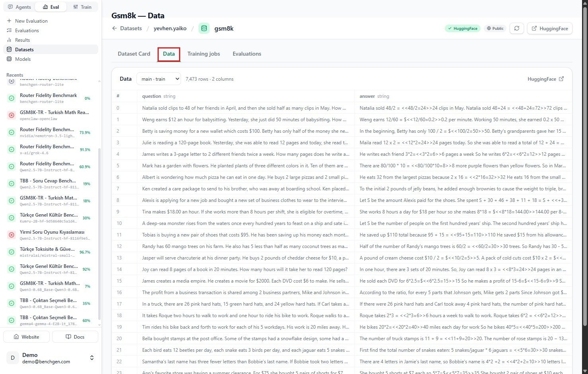Screen dimensions: 588x374
Task: Open the Website button
Action: (27, 337)
